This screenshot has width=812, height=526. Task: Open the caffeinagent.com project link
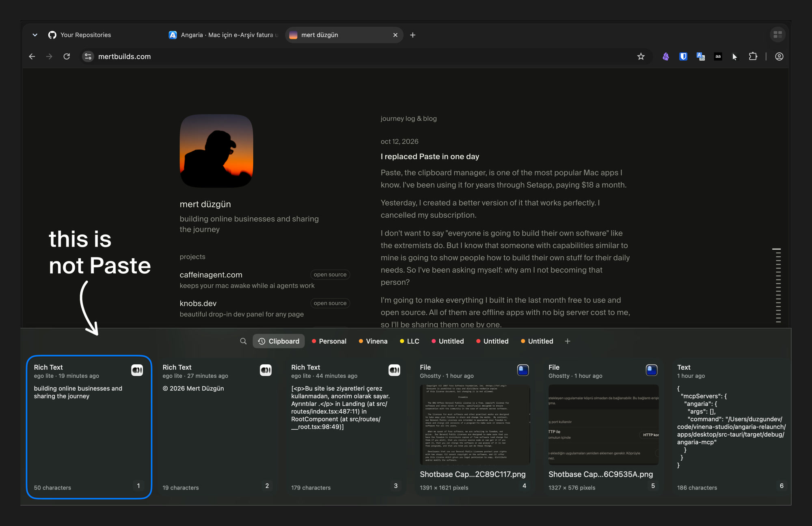[211, 275]
